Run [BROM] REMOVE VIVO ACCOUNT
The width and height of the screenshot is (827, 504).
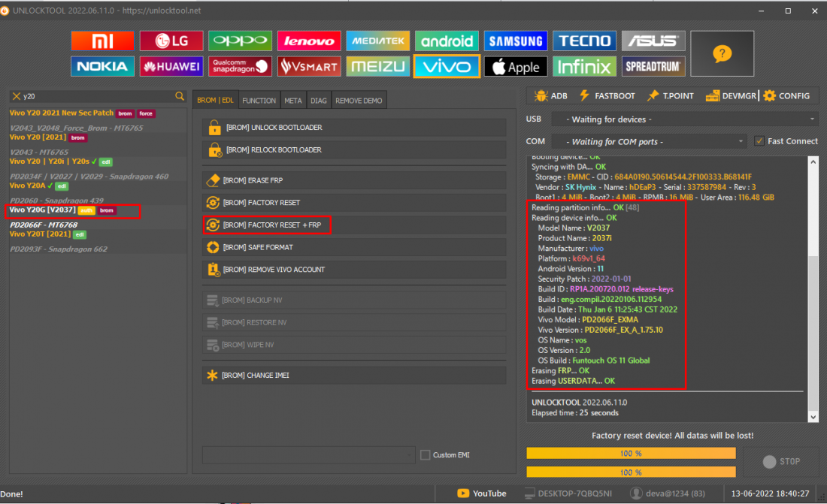click(x=354, y=270)
